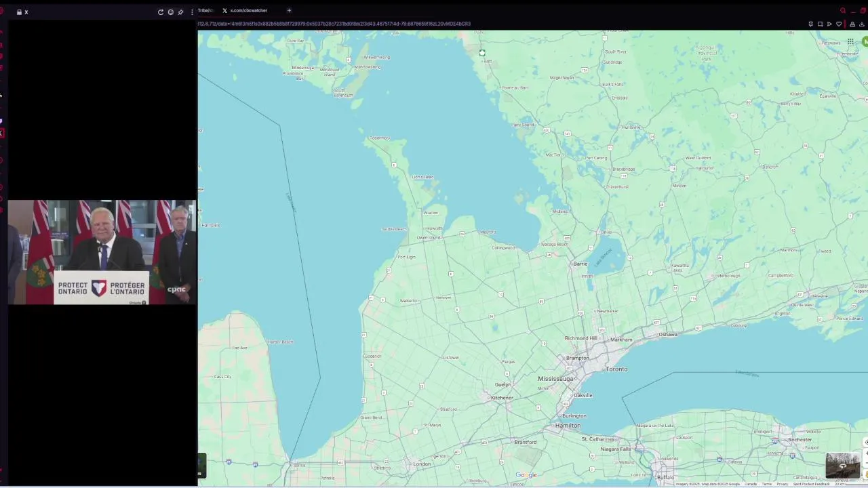Screen dimensions: 868x488
Task: Click the Mississauga label on the map
Action: point(555,379)
